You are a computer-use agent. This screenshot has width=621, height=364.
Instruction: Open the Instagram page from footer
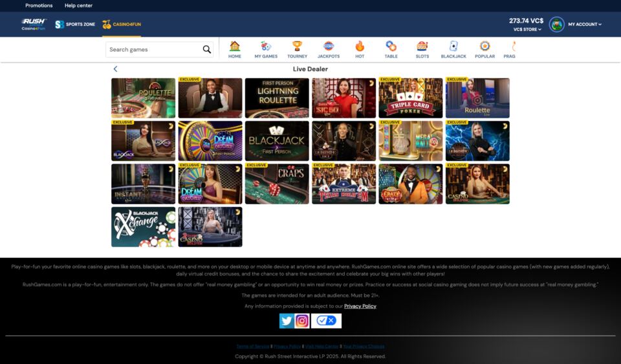click(302, 321)
